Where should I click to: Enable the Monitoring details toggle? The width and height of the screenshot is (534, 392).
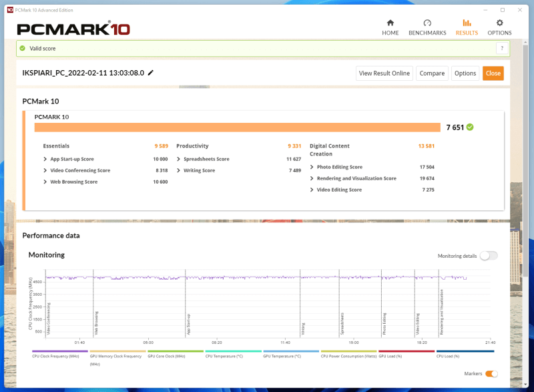click(488, 256)
